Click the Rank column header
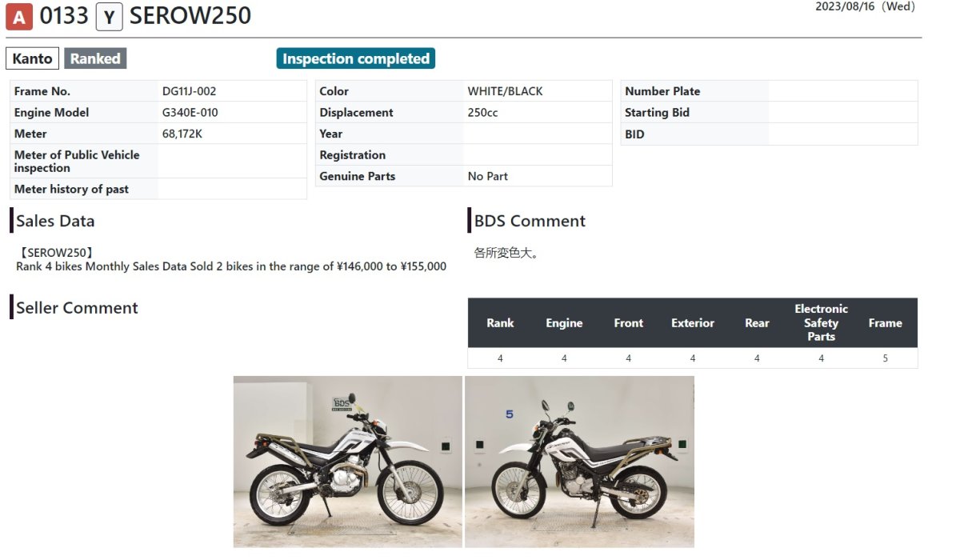 (x=500, y=323)
